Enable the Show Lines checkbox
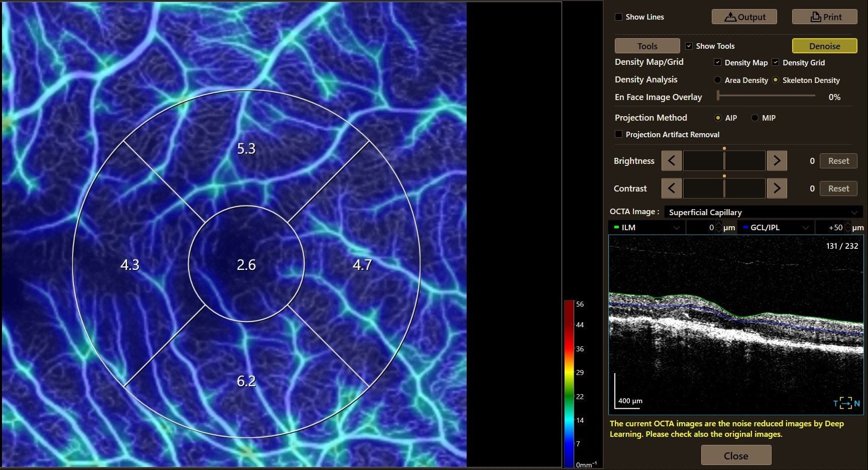Image resolution: width=868 pixels, height=470 pixels. (x=618, y=17)
